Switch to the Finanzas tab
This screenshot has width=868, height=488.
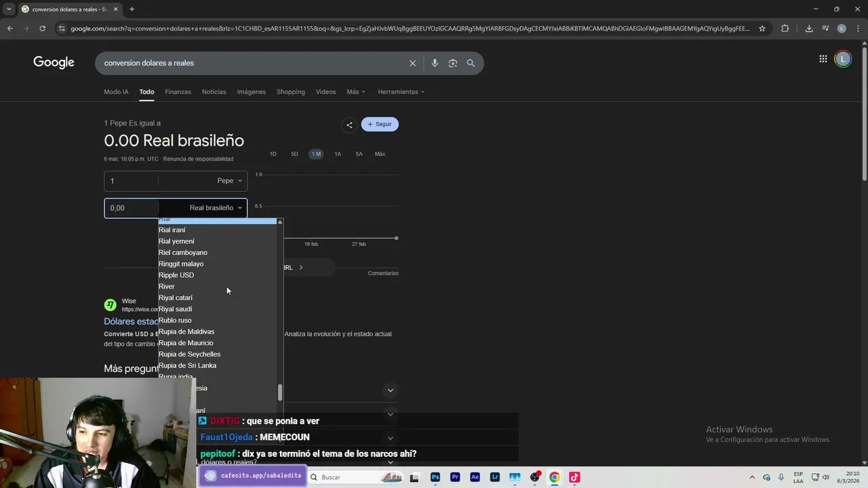tap(178, 91)
